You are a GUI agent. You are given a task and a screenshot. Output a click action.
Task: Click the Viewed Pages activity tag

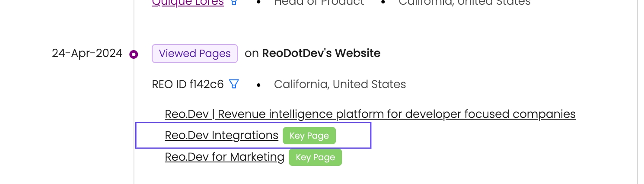coord(194,54)
